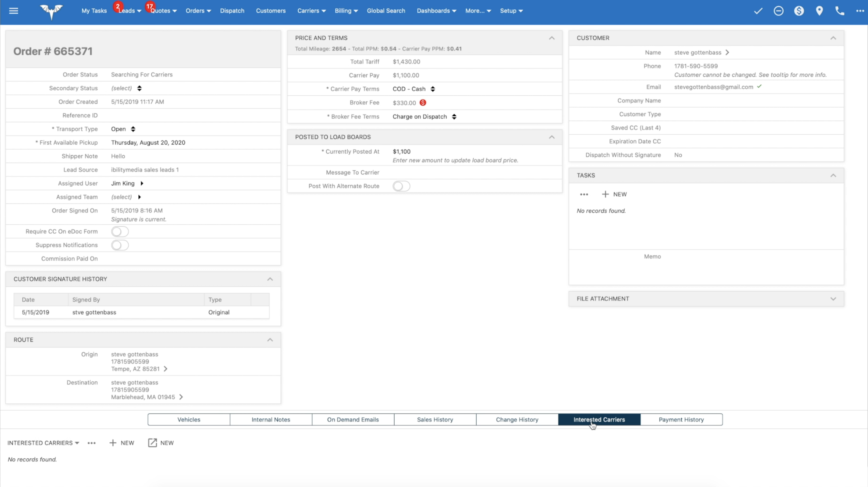Click the Currently Posted At price field
This screenshot has width=868, height=487.
click(402, 152)
